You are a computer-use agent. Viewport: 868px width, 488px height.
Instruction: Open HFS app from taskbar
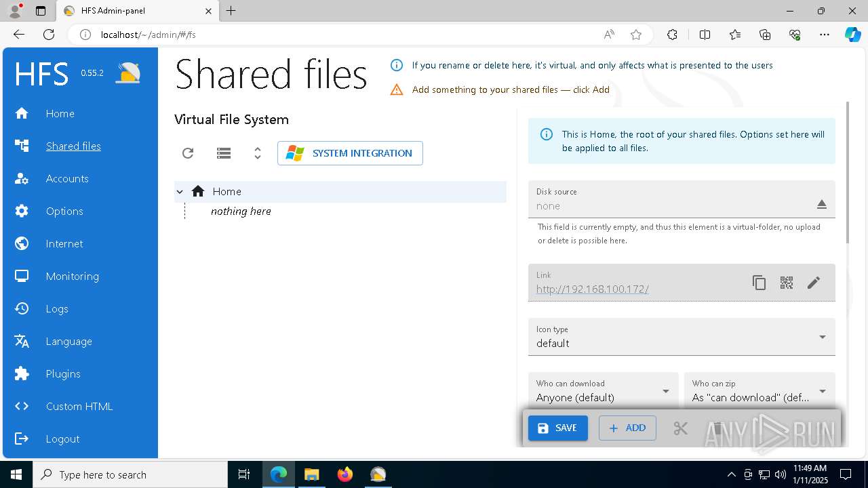click(378, 474)
